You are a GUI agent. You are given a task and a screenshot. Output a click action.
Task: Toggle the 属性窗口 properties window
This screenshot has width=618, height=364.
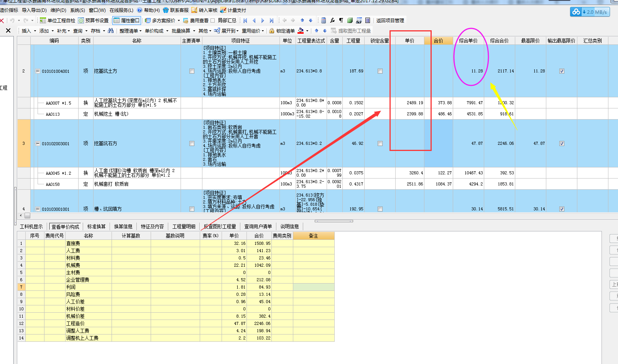pyautogui.click(x=127, y=20)
